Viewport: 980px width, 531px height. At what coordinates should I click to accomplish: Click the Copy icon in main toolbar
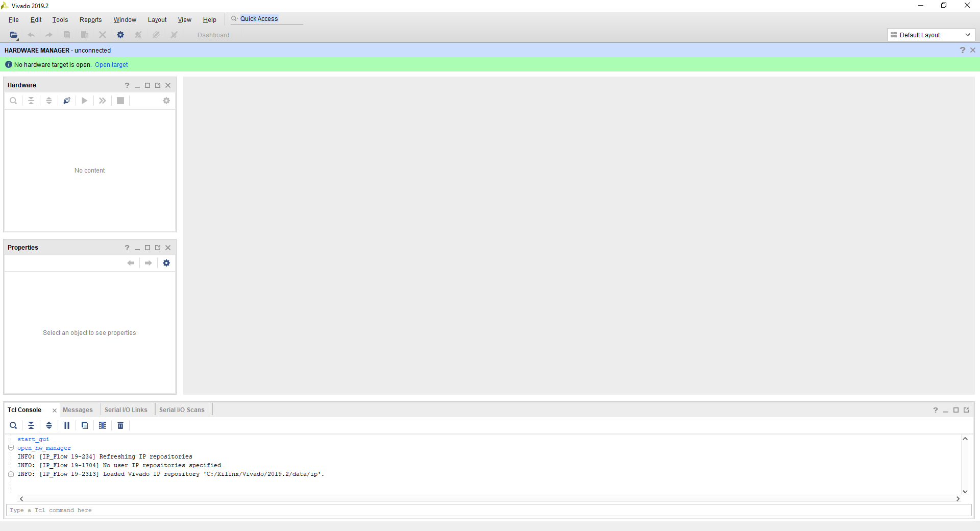(67, 35)
